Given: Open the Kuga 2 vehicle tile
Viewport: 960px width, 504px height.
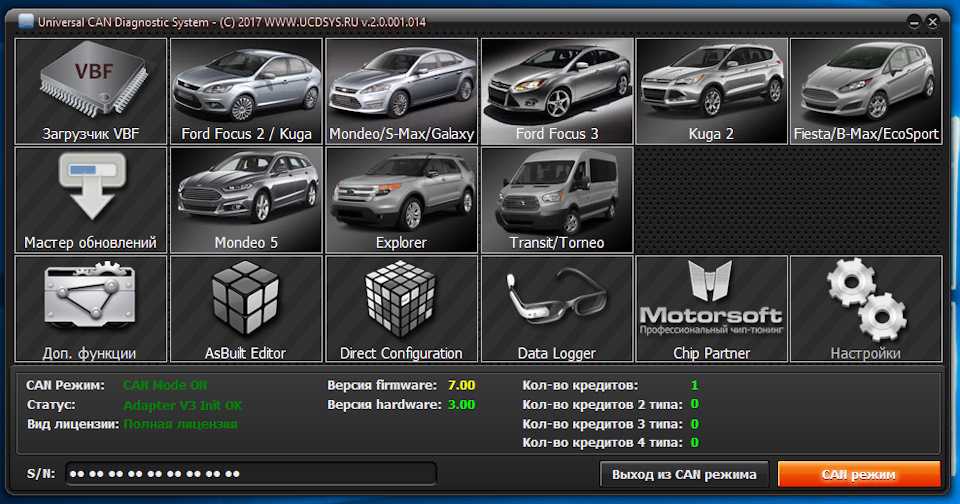Looking at the screenshot, I should 711,91.
